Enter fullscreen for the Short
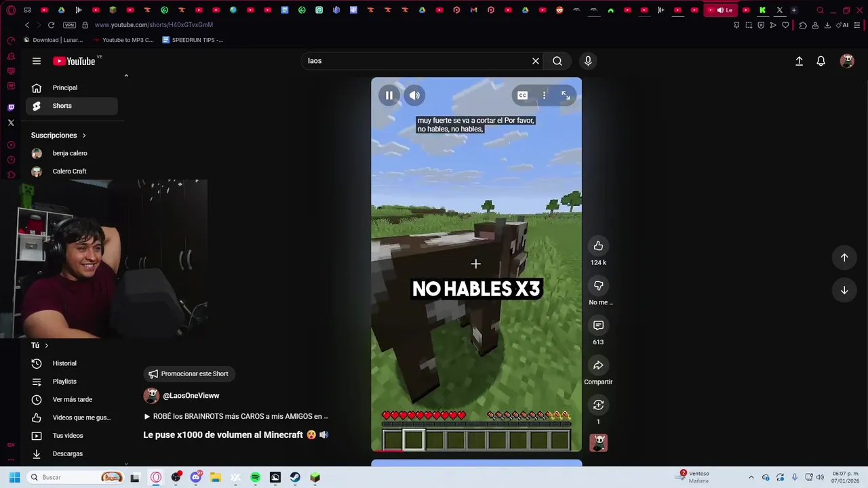 point(566,96)
